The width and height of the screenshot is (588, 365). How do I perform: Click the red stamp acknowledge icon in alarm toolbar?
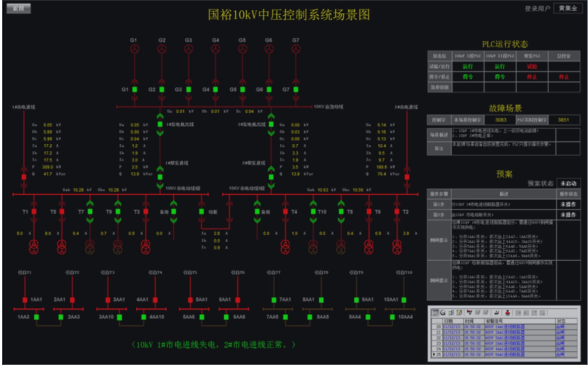[507, 312]
